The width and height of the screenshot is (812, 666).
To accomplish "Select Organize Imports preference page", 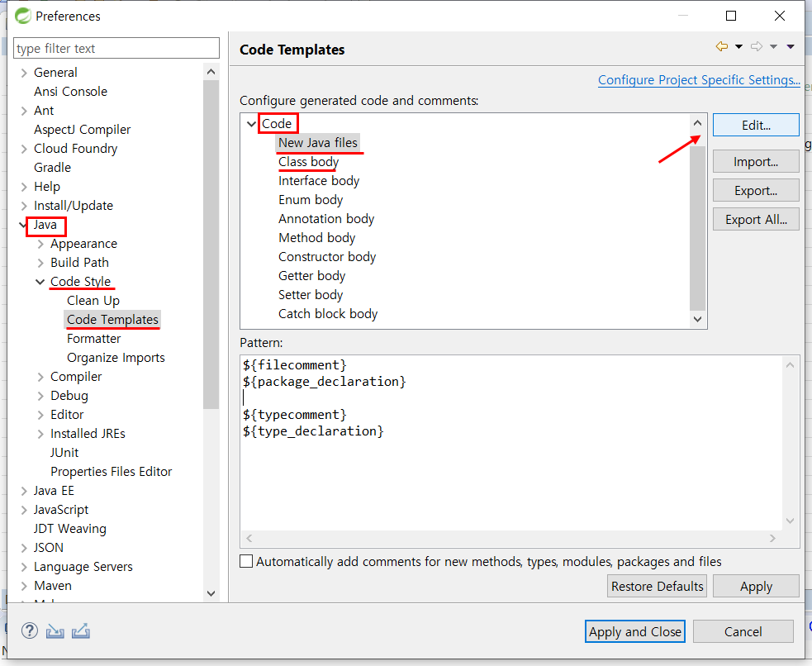I will pyautogui.click(x=116, y=358).
